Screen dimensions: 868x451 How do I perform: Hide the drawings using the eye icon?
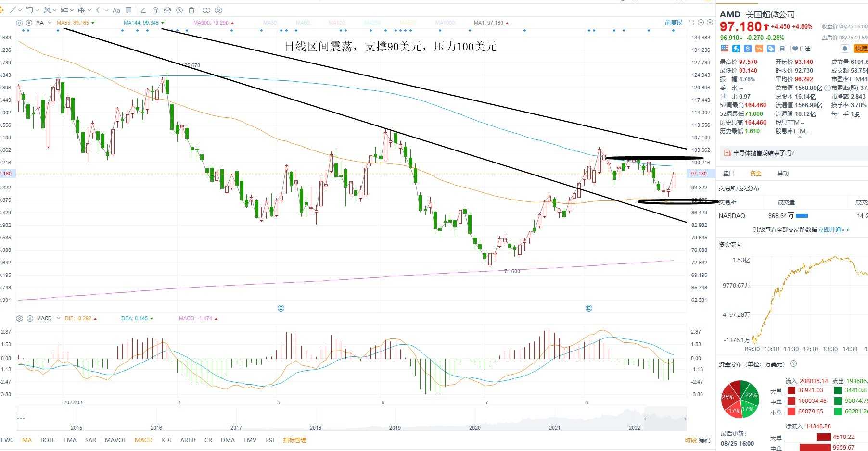179,10
